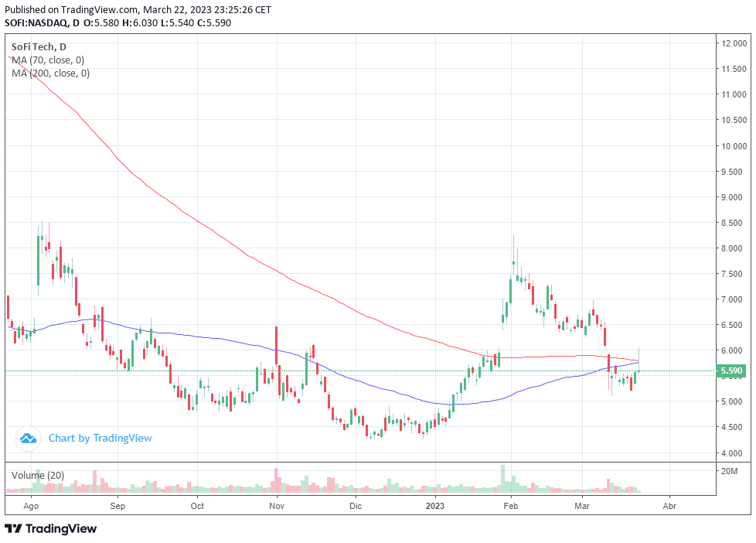Click the 'Volume (20)' indicator label
The image size is (756, 543).
click(38, 476)
